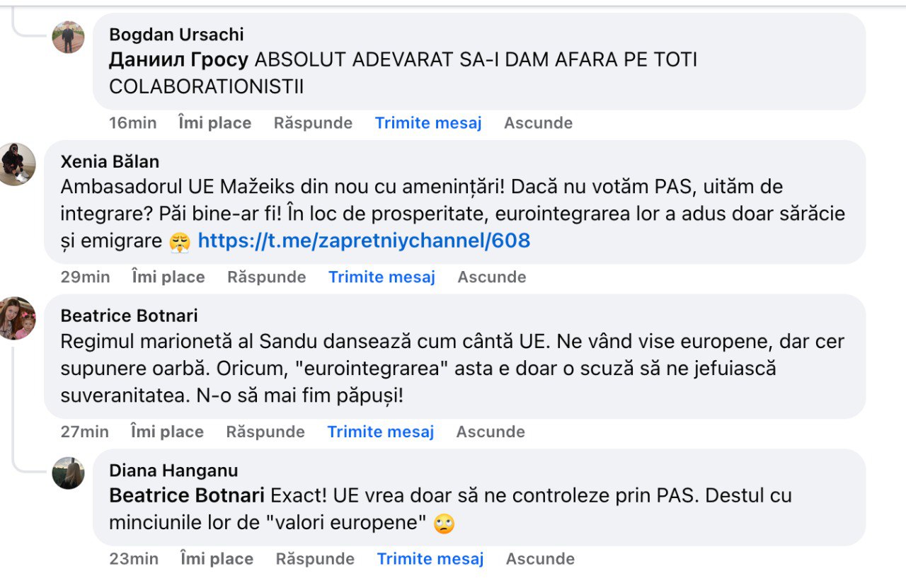This screenshot has width=906, height=588.
Task: Hide Xenia Bălan's comment with Ascunde
Action: click(x=491, y=277)
